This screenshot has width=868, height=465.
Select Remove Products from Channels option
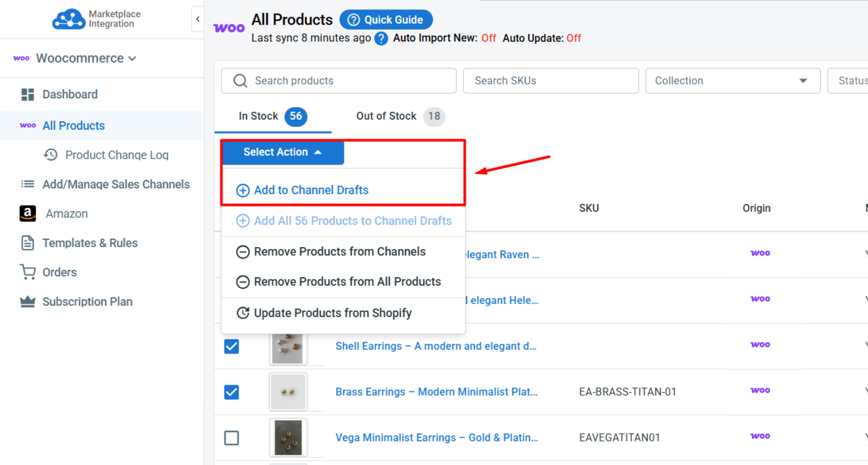pyautogui.click(x=331, y=252)
